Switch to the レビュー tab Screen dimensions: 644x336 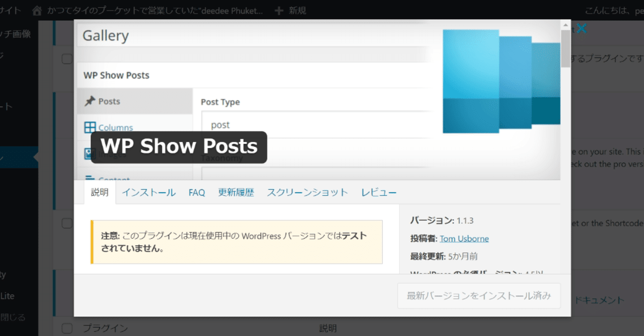tap(378, 192)
